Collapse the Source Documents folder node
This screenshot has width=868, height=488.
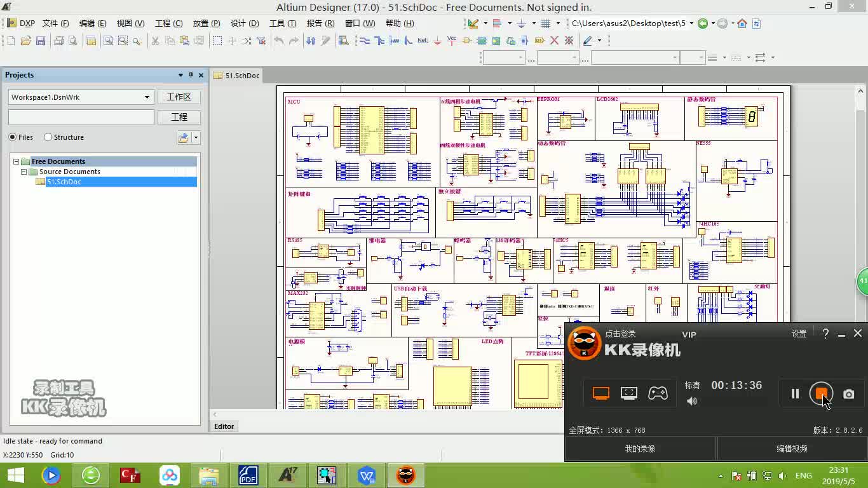tap(24, 172)
